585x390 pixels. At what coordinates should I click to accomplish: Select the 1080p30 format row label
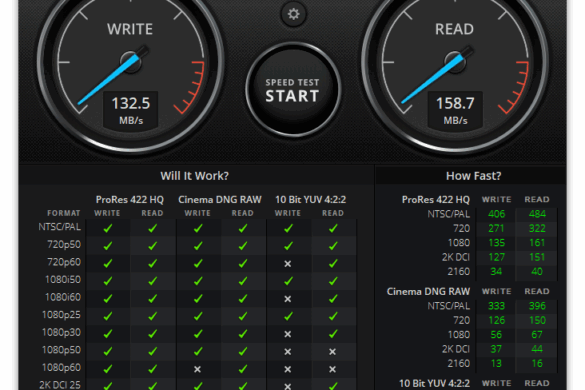click(61, 332)
